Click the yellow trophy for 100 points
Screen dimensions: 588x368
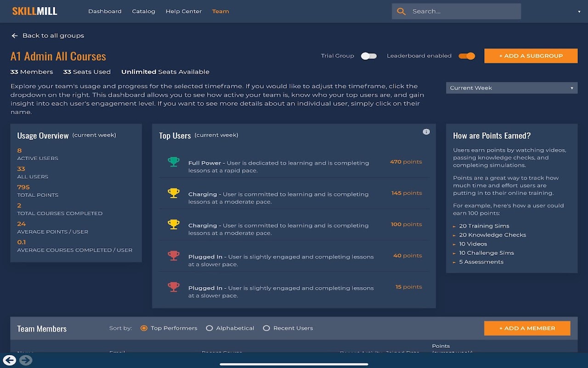(x=174, y=224)
